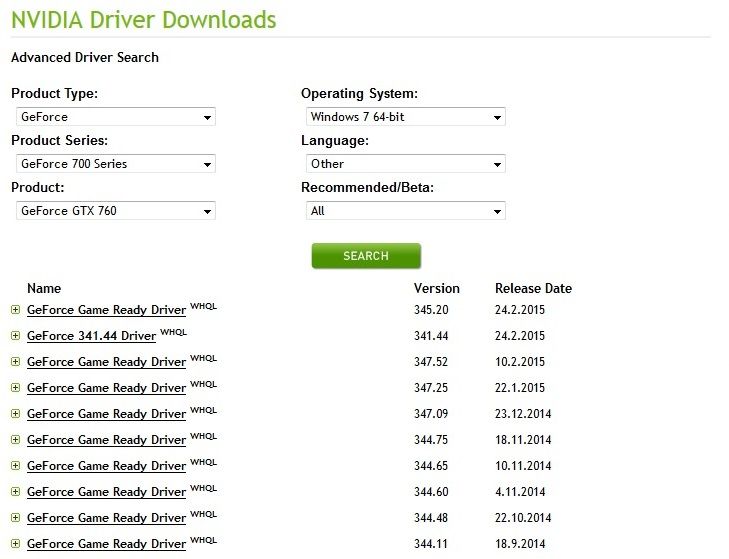
Task: Click the version number 345.20
Action: point(431,310)
